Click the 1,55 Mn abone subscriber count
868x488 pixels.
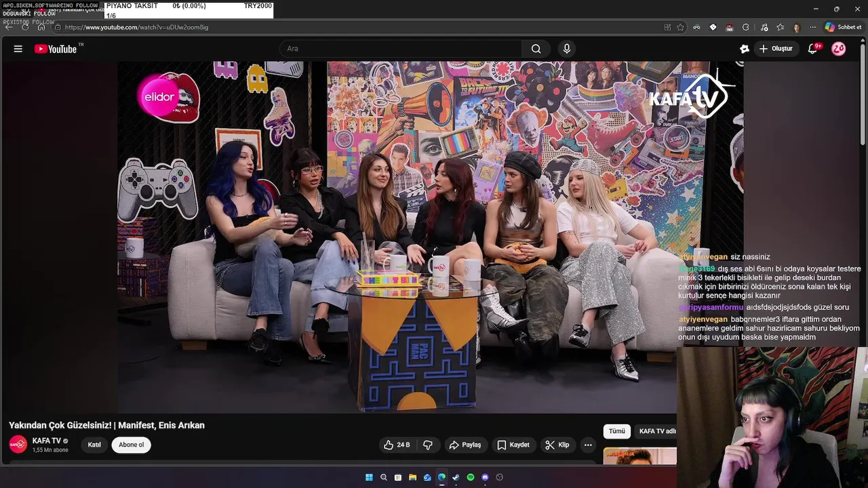pyautogui.click(x=50, y=450)
